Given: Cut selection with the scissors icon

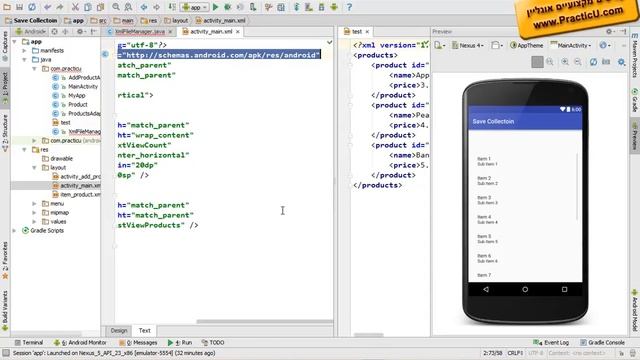Looking at the screenshot, I should pos(75,7).
